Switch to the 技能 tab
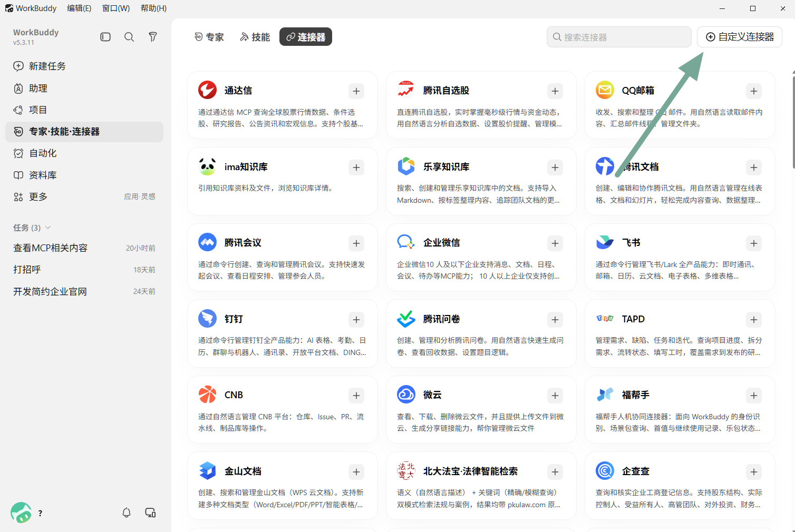Screen dimensions: 795x532 pyautogui.click(x=255, y=37)
